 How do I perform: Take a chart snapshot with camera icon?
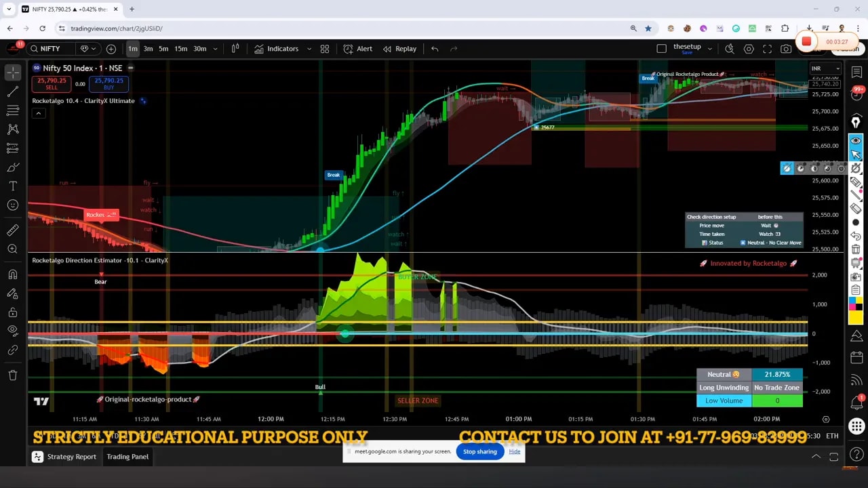coord(786,49)
